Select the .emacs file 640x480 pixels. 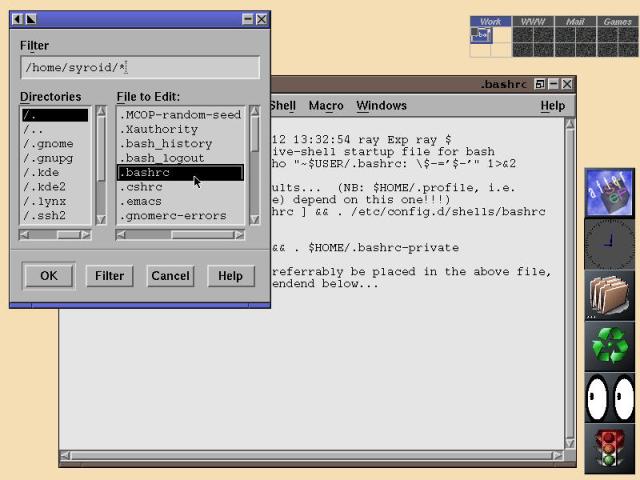coord(180,201)
